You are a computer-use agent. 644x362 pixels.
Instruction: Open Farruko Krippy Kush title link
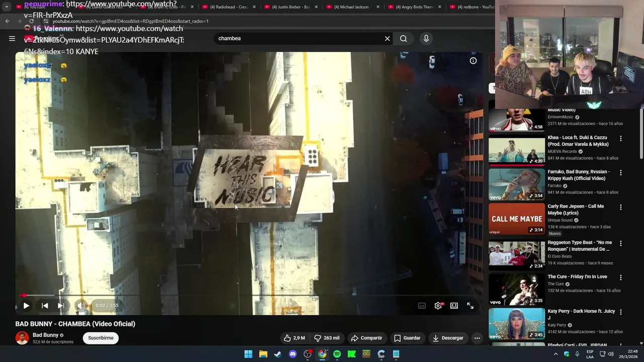pos(579,175)
